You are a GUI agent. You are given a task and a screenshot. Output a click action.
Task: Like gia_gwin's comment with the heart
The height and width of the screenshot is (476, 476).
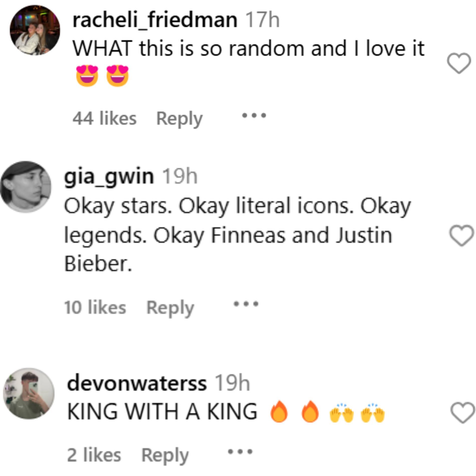[461, 235]
